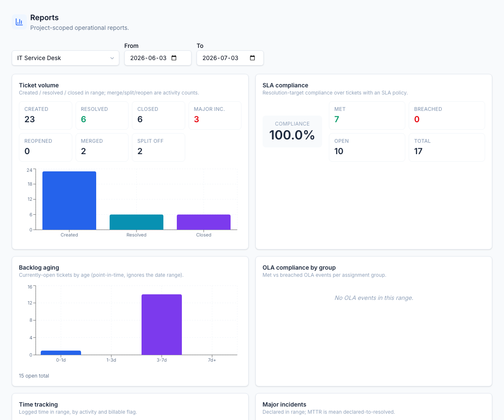Click the Backlog aging heading
The image size is (504, 420).
click(39, 268)
